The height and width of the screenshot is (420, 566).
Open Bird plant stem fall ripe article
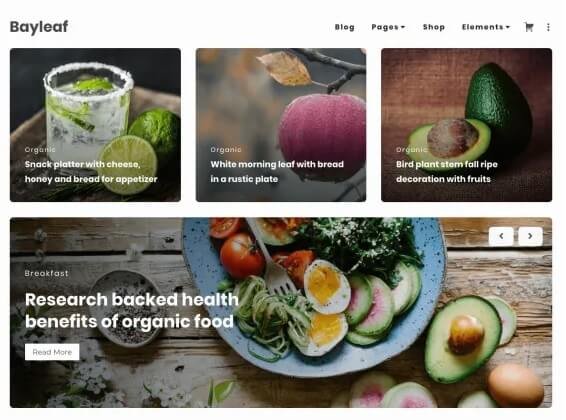pos(447,172)
